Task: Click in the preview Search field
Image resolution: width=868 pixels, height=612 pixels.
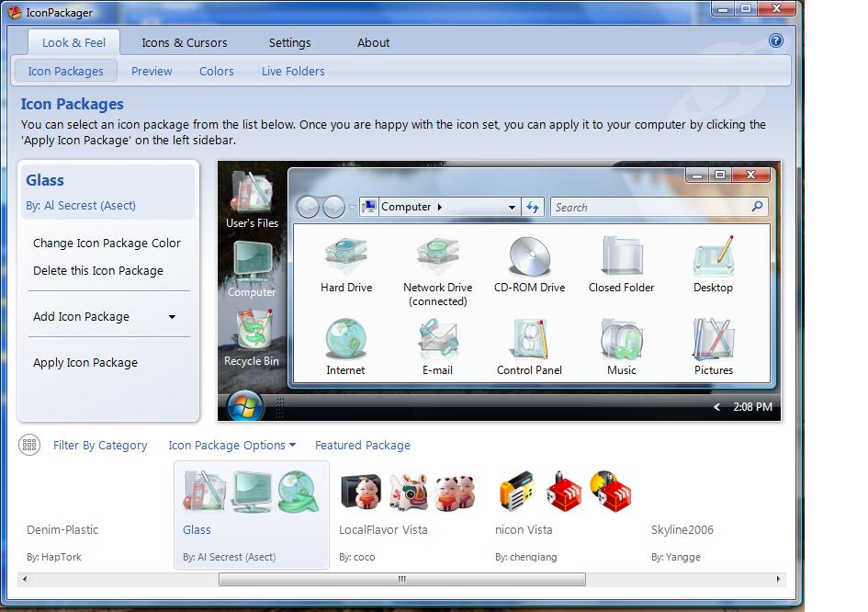Action: click(659, 207)
